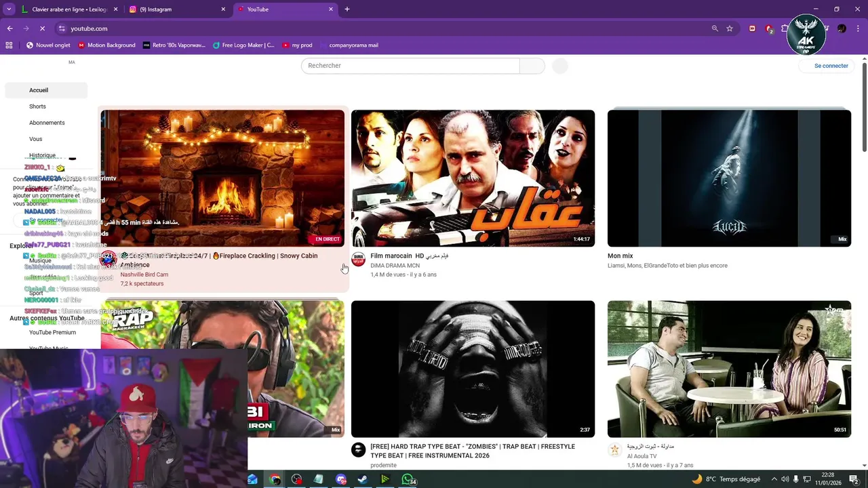Open the Fireplace Crackling Snowy Cabin title

click(219, 260)
